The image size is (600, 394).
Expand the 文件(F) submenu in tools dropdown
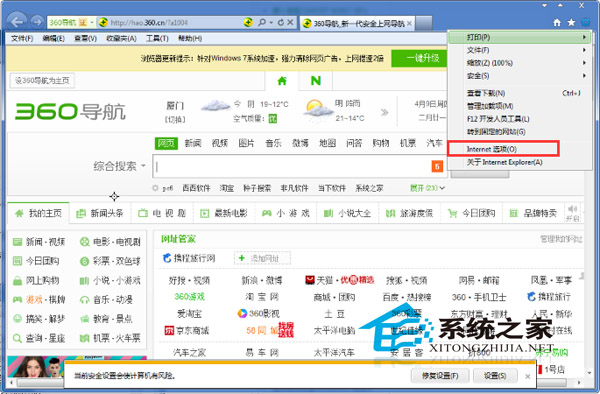click(x=519, y=50)
